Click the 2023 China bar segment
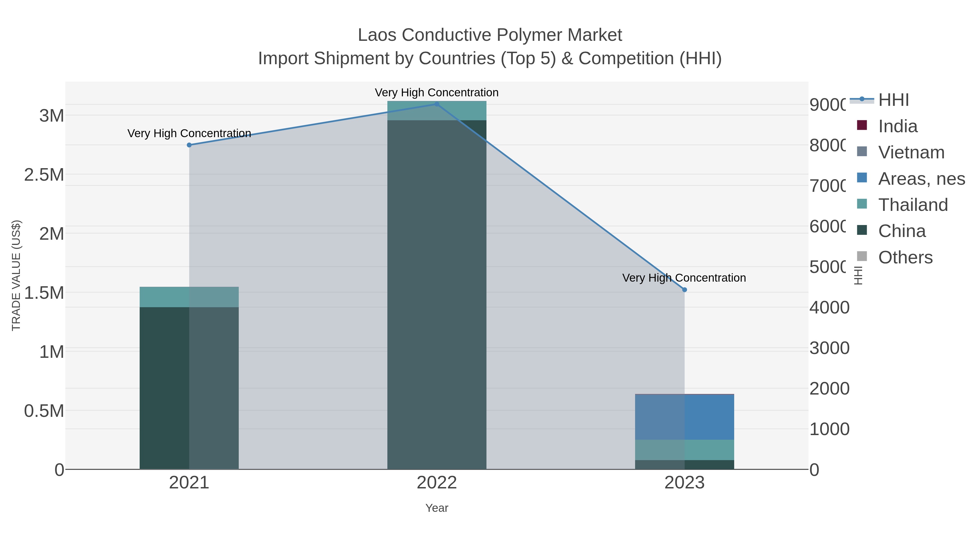 click(x=684, y=465)
